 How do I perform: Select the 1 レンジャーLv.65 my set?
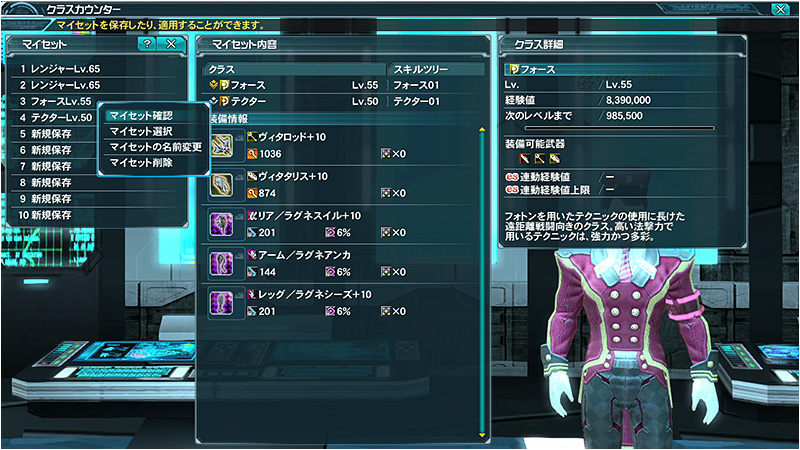(97, 68)
